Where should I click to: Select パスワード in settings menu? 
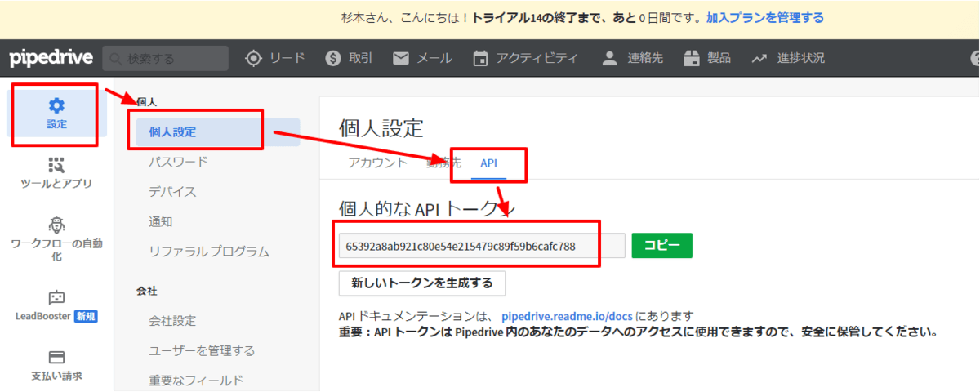(178, 162)
